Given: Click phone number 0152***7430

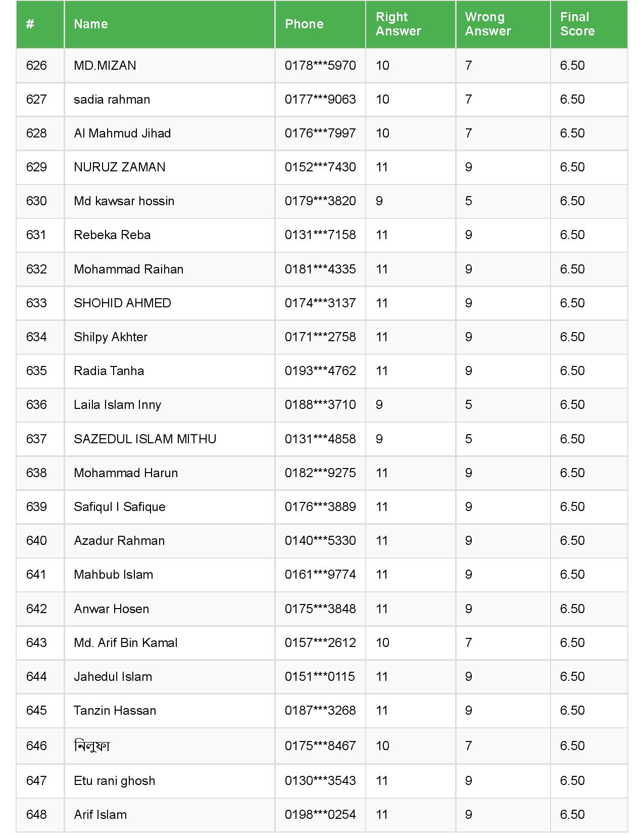Looking at the screenshot, I should (320, 167).
